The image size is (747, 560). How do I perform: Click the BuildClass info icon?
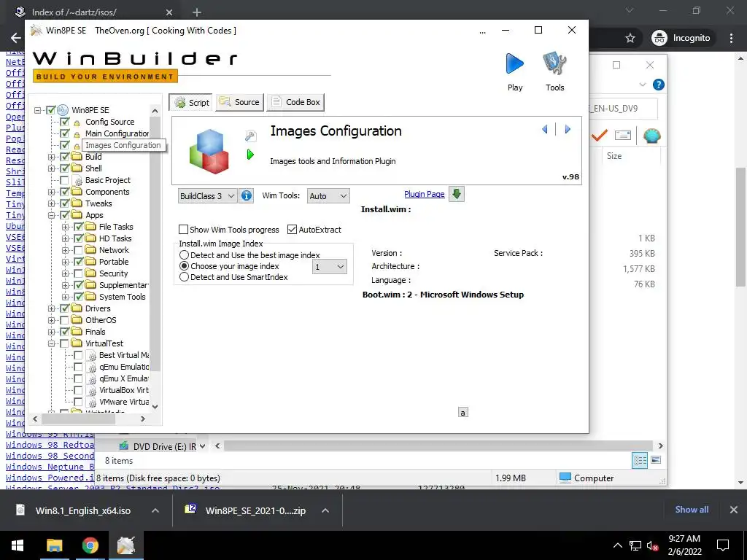tap(247, 195)
